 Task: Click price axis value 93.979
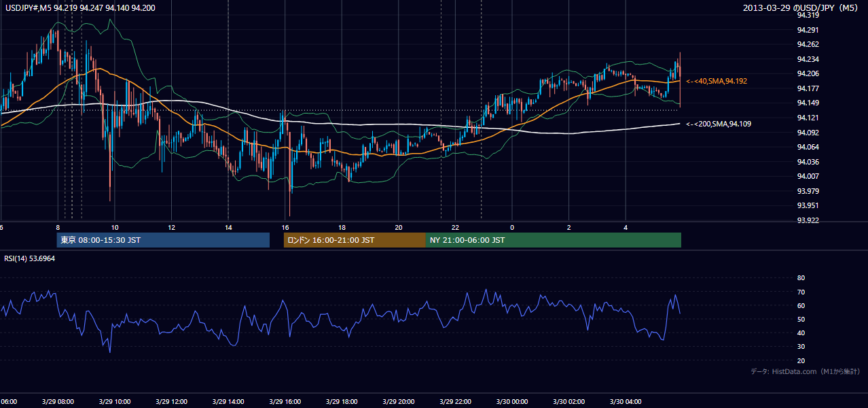pos(808,191)
